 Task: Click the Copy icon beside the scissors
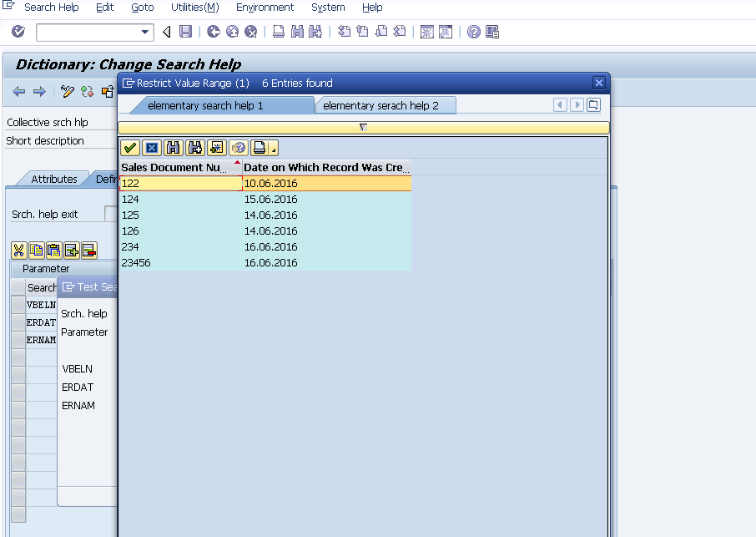36,251
